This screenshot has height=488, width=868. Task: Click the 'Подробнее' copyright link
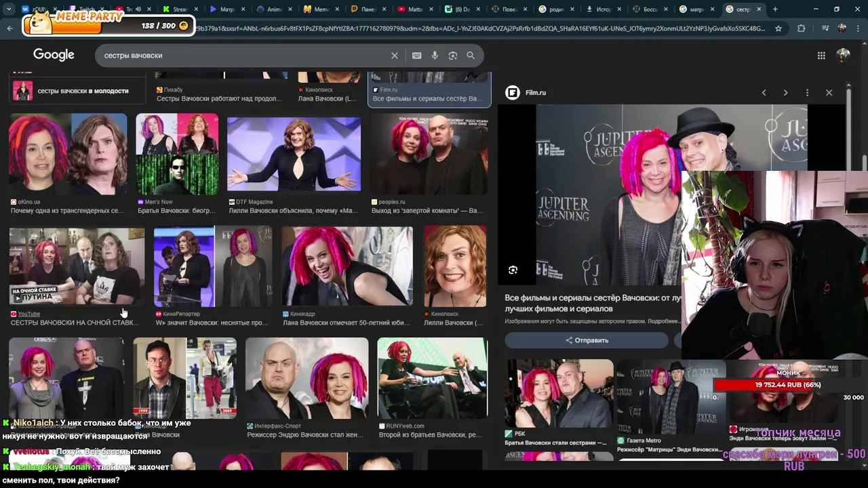click(x=664, y=321)
